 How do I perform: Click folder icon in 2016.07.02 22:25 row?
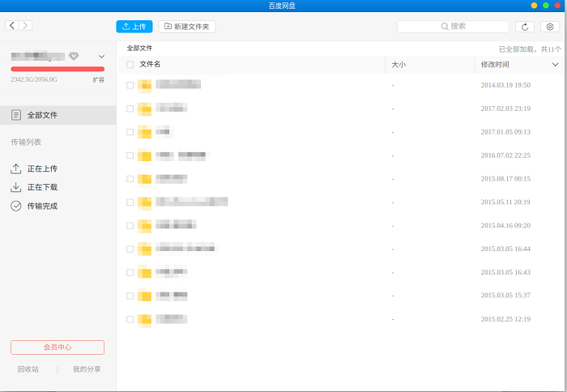(145, 156)
